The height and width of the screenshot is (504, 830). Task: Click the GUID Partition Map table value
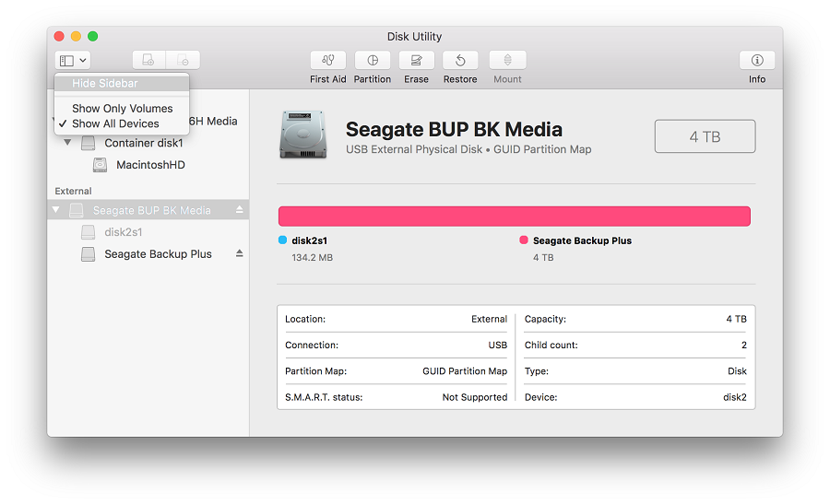465,371
